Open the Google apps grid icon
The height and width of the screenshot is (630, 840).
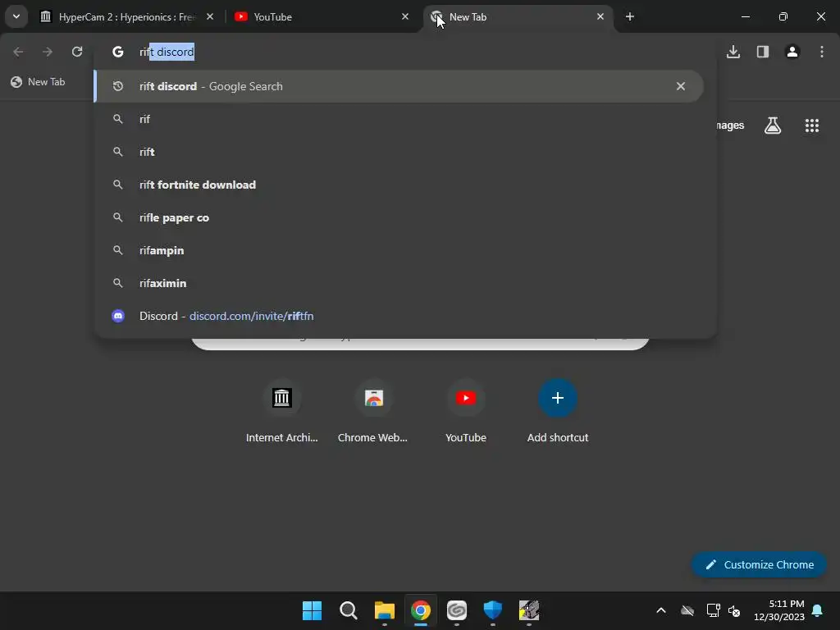(812, 126)
